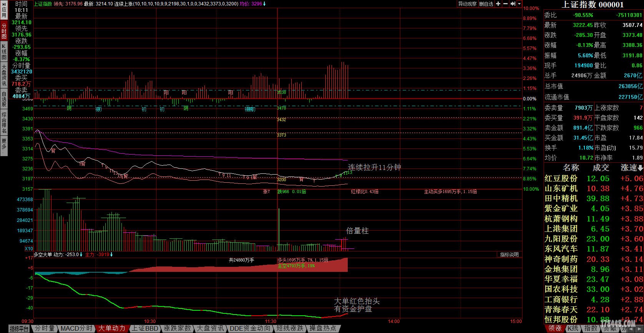Select 山东矿机 stock row
The width and height of the screenshot is (644, 333).
[x=594, y=188]
